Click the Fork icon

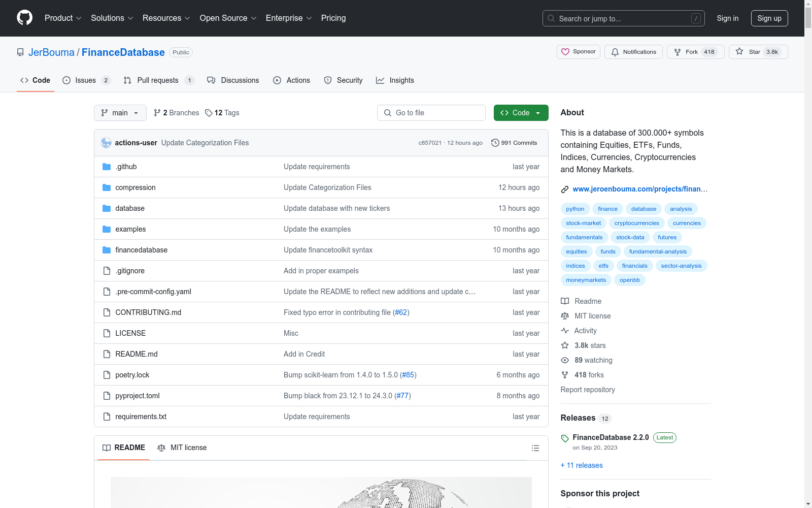click(678, 52)
